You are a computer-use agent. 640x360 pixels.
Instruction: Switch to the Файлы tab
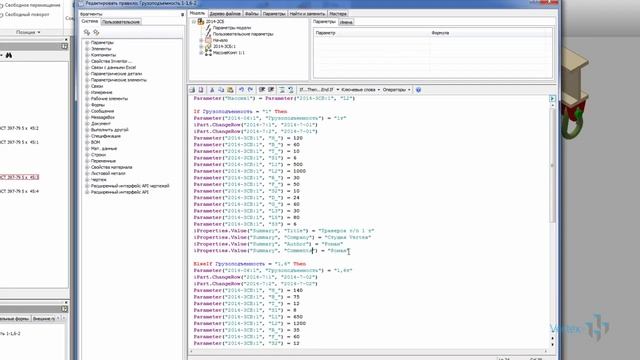tap(252, 13)
